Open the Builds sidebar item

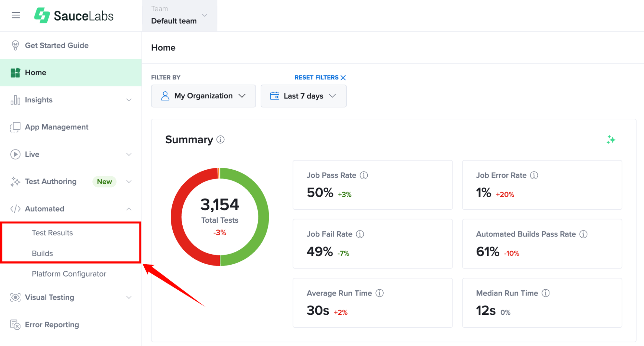tap(42, 254)
